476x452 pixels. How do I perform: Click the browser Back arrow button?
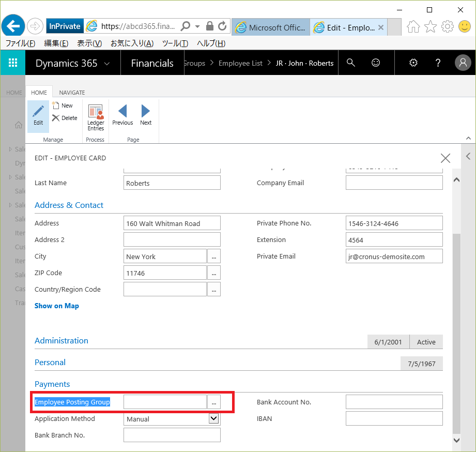pyautogui.click(x=13, y=26)
